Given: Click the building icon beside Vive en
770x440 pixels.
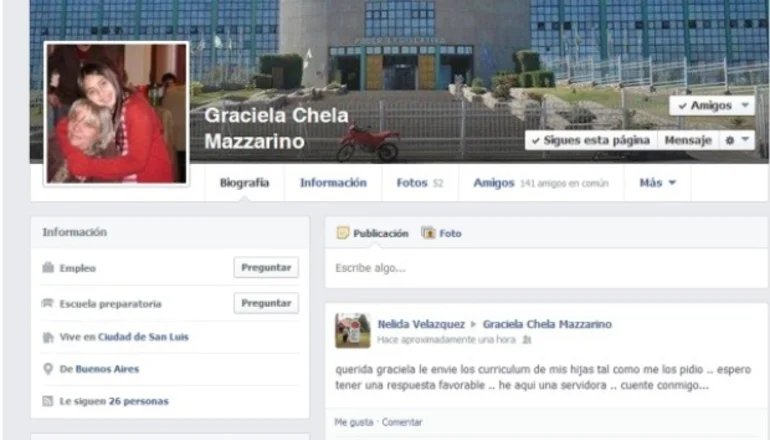Looking at the screenshot, I should coord(48,337).
